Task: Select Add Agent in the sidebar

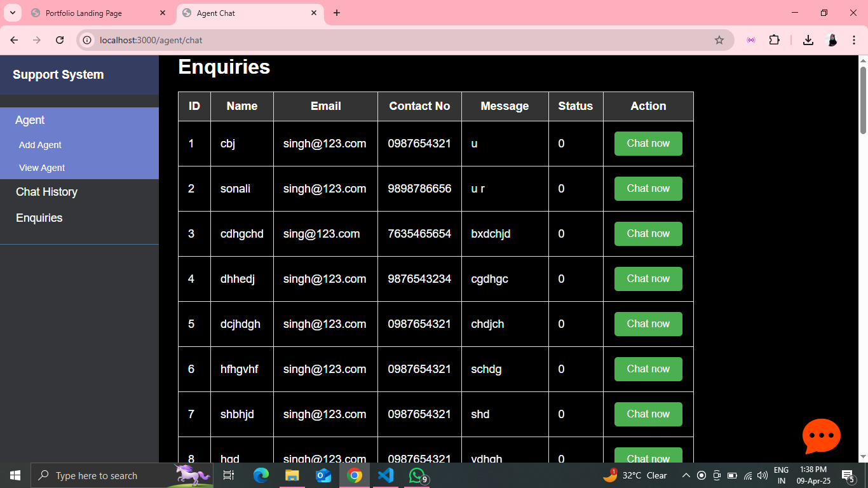Action: coord(40,145)
